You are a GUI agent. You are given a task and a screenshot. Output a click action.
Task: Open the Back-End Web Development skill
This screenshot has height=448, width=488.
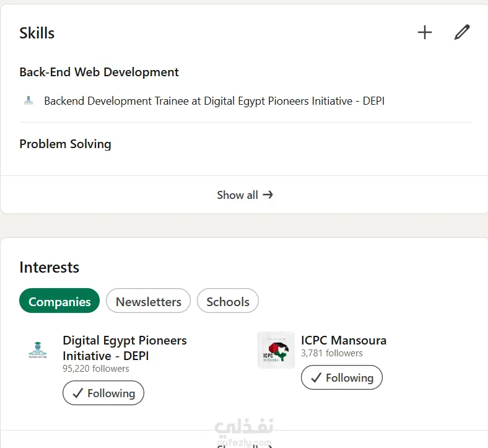click(x=99, y=72)
